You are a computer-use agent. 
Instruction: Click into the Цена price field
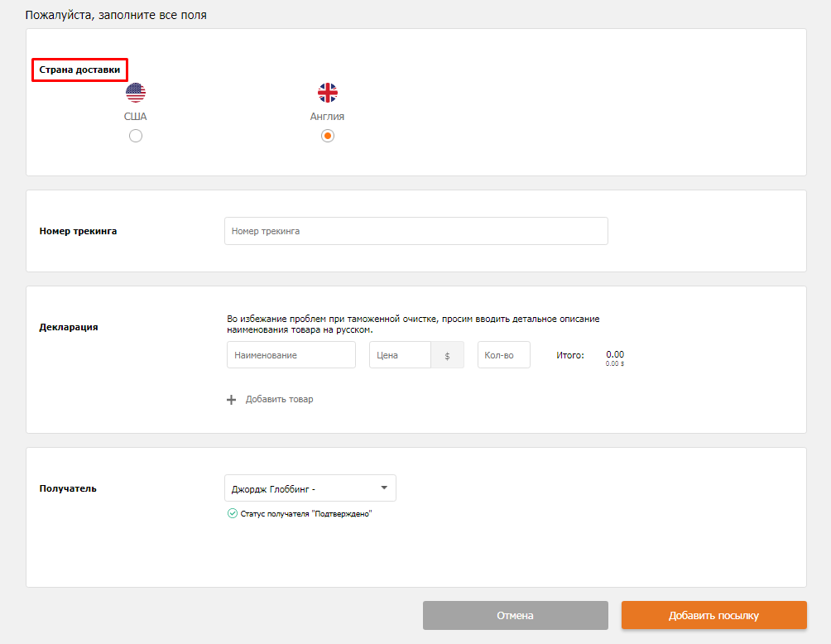click(x=400, y=355)
